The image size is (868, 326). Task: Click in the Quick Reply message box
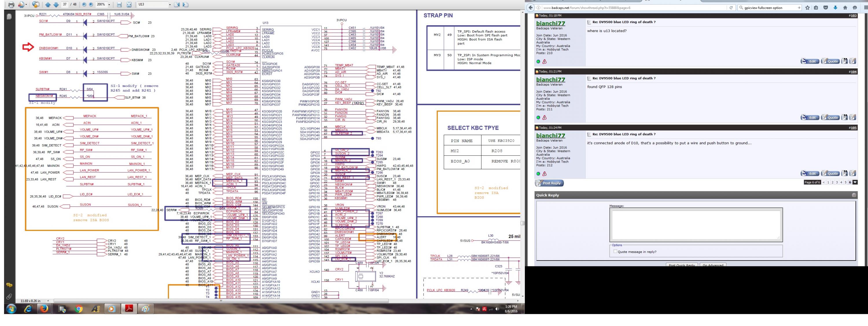pyautogui.click(x=696, y=225)
